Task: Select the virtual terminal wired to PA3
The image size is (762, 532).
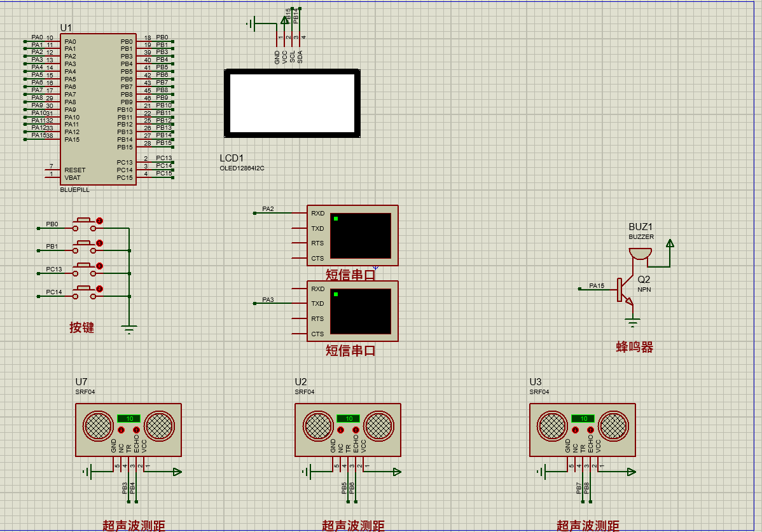Action: click(352, 311)
